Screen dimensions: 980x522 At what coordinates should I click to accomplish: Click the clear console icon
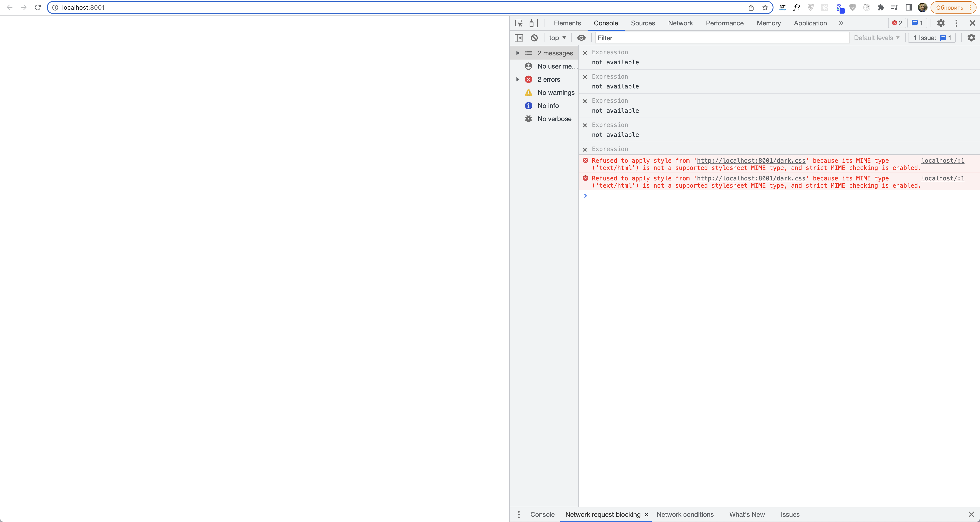(x=534, y=38)
